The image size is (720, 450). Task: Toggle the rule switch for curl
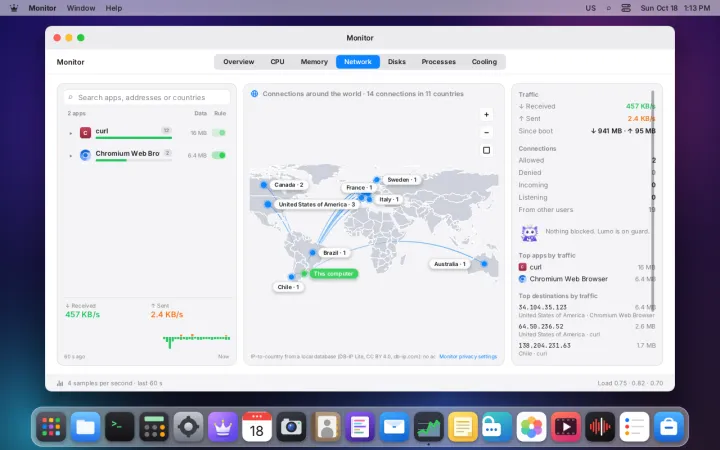[x=219, y=133]
